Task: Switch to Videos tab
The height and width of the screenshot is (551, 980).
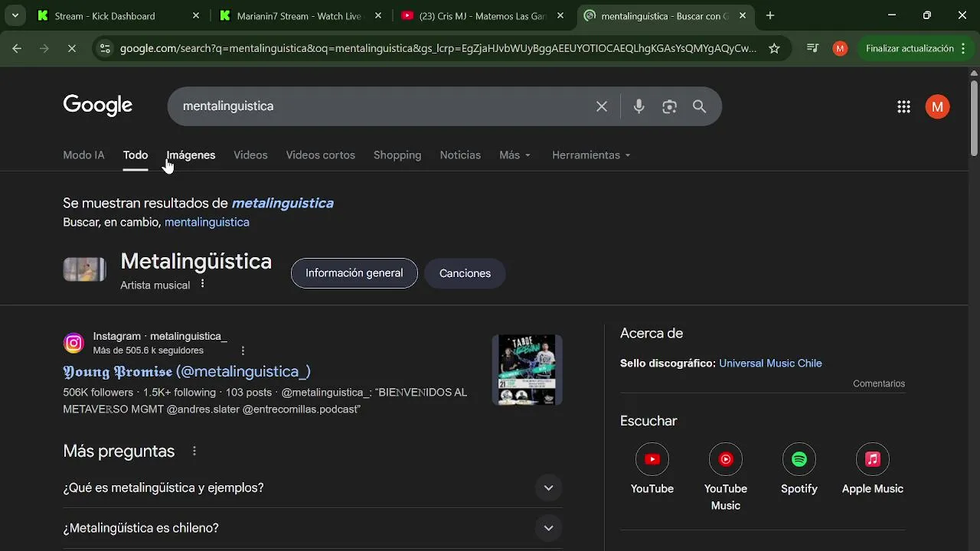Action: point(250,155)
